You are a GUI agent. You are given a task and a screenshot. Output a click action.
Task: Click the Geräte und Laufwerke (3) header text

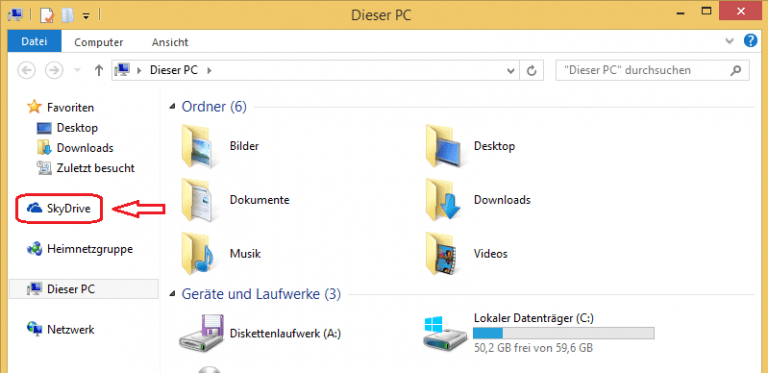(x=261, y=294)
